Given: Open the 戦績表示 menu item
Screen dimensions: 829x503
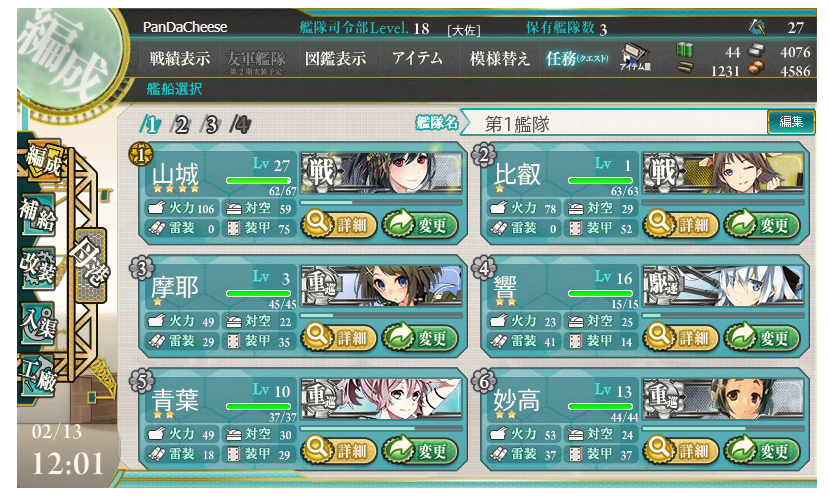Looking at the screenshot, I should pyautogui.click(x=179, y=58).
